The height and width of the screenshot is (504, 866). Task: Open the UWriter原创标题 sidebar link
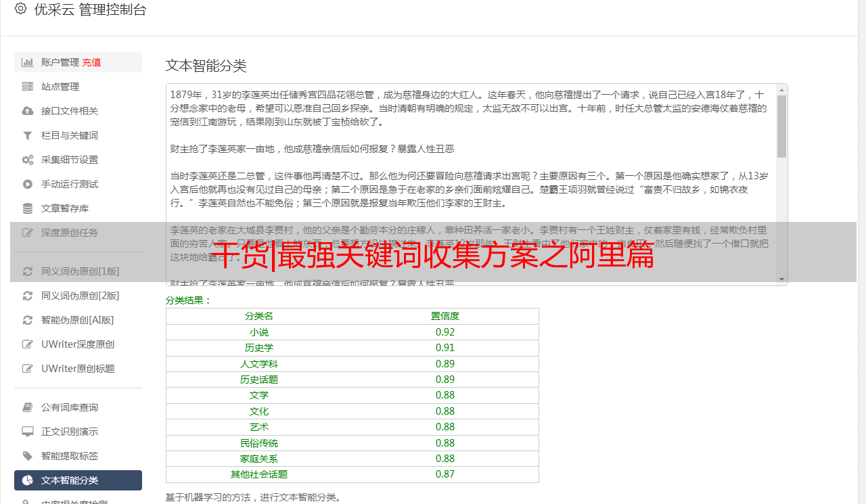78,369
